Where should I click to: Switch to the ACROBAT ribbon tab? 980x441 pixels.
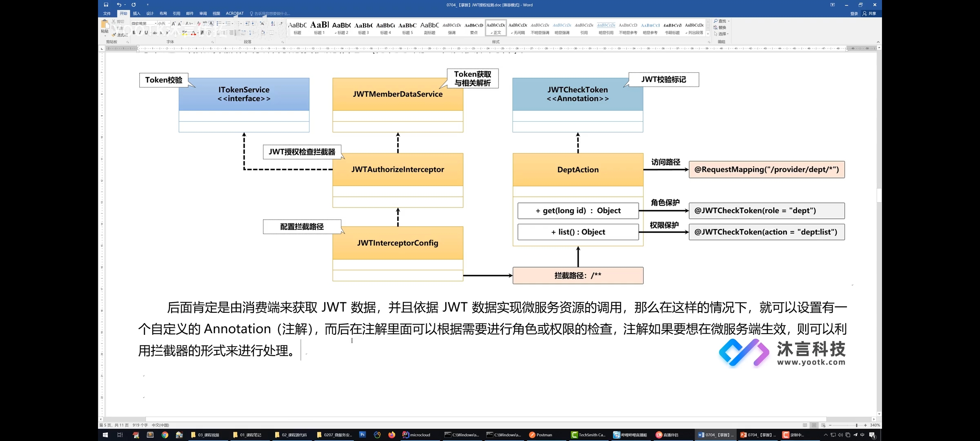pos(234,13)
